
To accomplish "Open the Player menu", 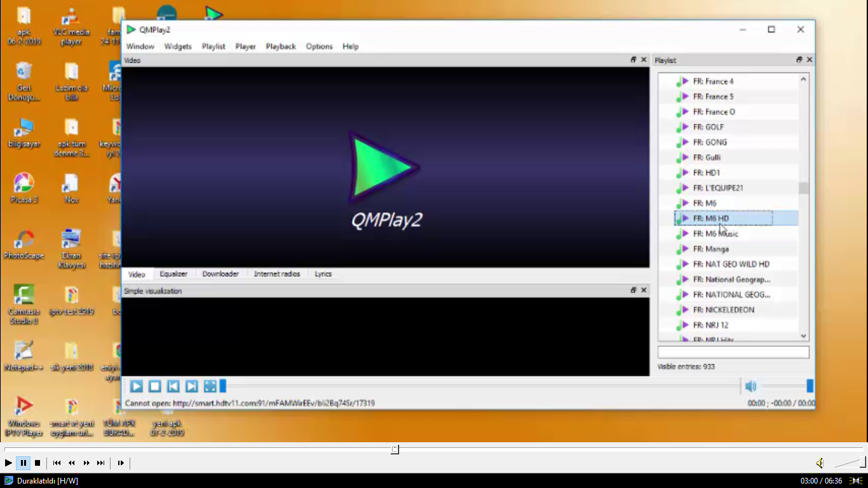I will [x=245, y=46].
